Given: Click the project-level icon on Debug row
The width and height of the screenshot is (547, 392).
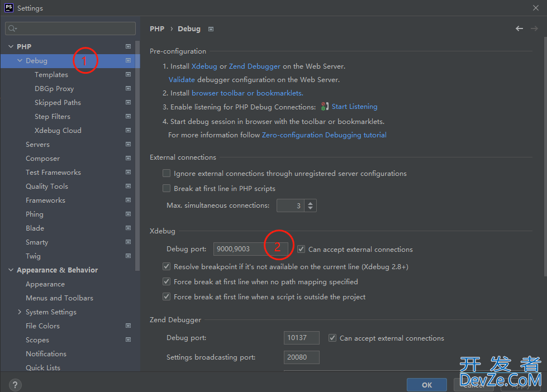Looking at the screenshot, I should coord(128,60).
